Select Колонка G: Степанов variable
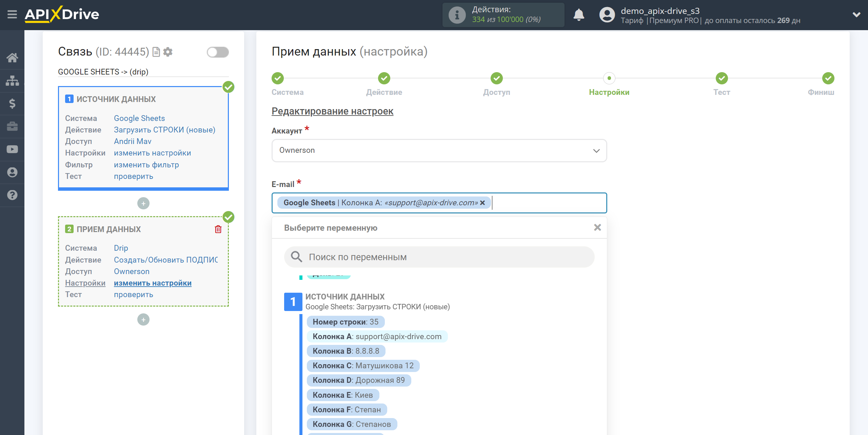 pos(352,424)
